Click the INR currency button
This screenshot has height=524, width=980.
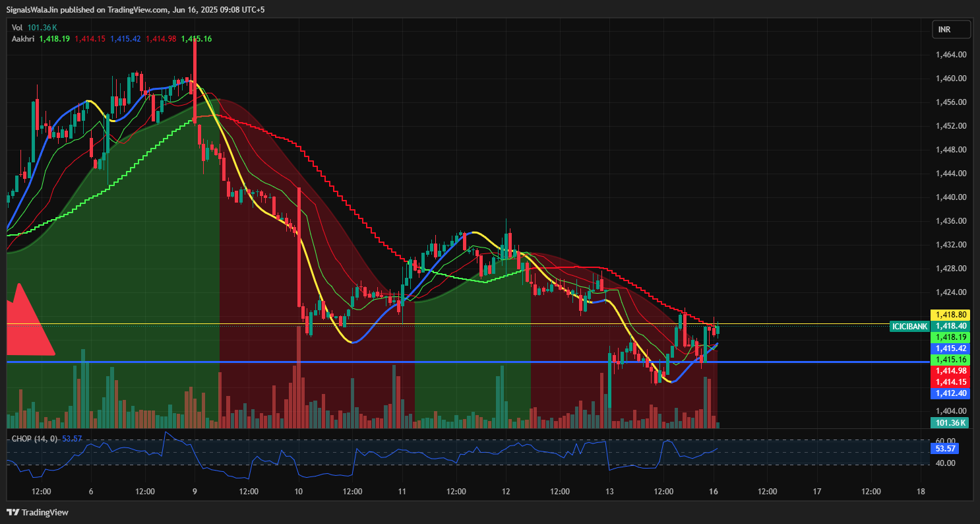click(x=951, y=30)
